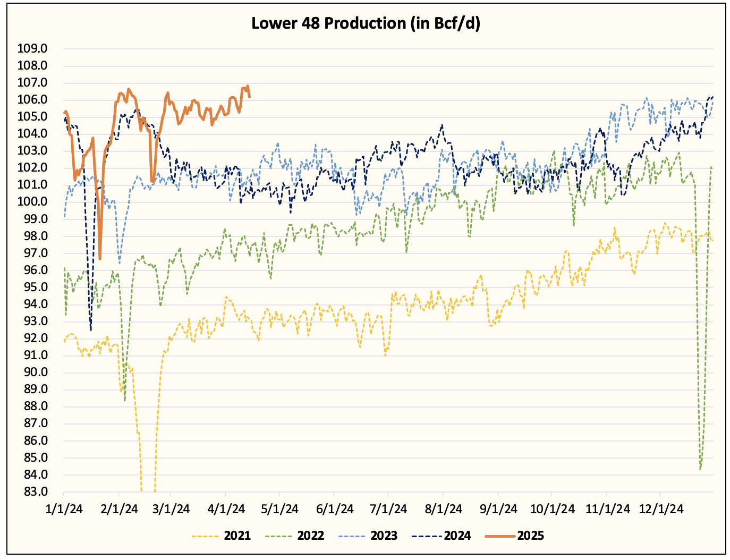Click the 96.0 y-axis label
Image resolution: width=730 pixels, height=560 pixels.
click(x=35, y=270)
